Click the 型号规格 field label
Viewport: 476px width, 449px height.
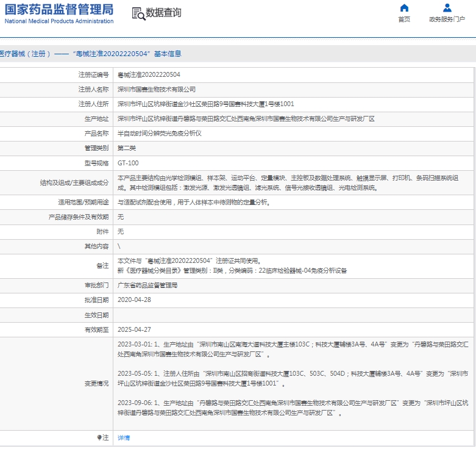point(96,163)
